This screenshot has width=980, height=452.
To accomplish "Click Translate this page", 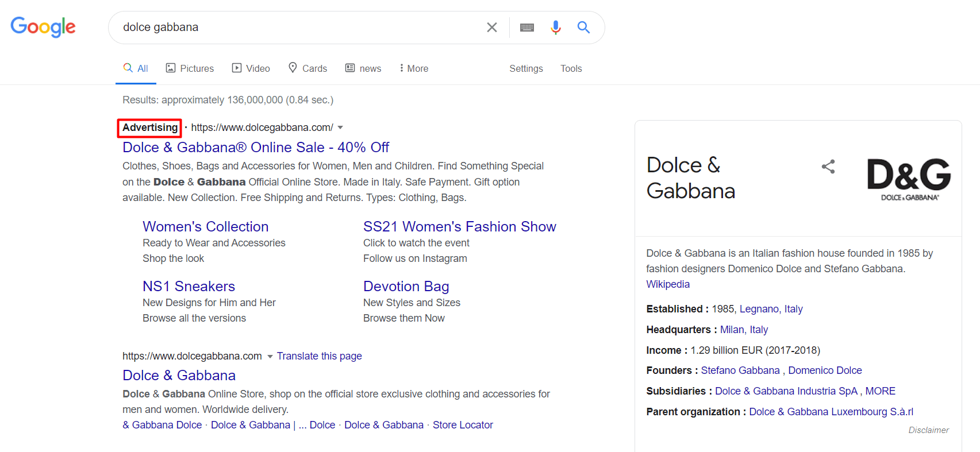I will pyautogui.click(x=319, y=356).
